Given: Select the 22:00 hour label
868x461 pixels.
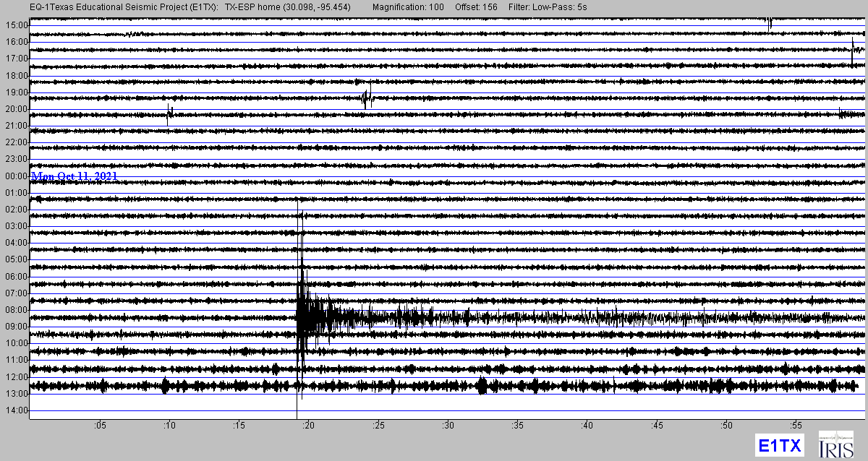Looking at the screenshot, I should [x=16, y=142].
